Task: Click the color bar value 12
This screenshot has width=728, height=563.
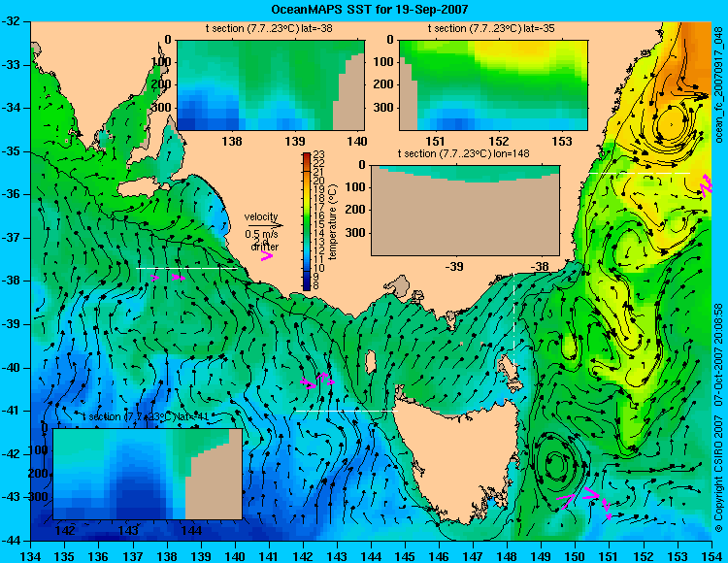Action: tap(319, 251)
